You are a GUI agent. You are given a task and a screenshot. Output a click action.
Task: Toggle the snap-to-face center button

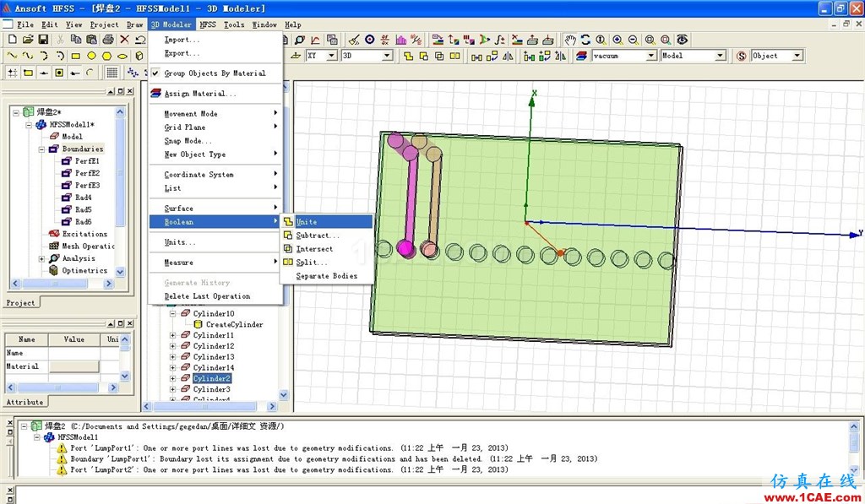tap(59, 73)
